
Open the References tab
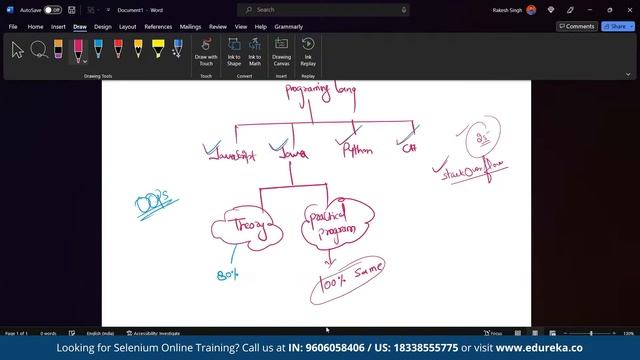tap(158, 27)
